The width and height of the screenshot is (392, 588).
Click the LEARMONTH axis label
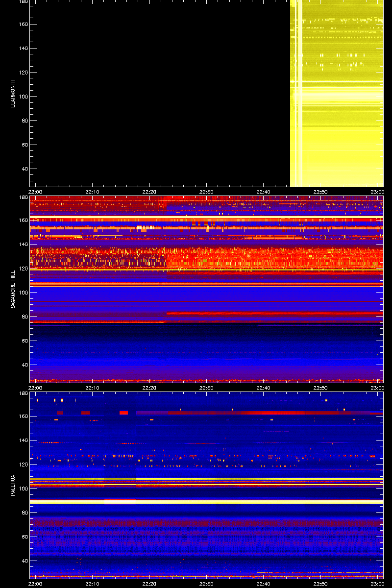click(13, 93)
